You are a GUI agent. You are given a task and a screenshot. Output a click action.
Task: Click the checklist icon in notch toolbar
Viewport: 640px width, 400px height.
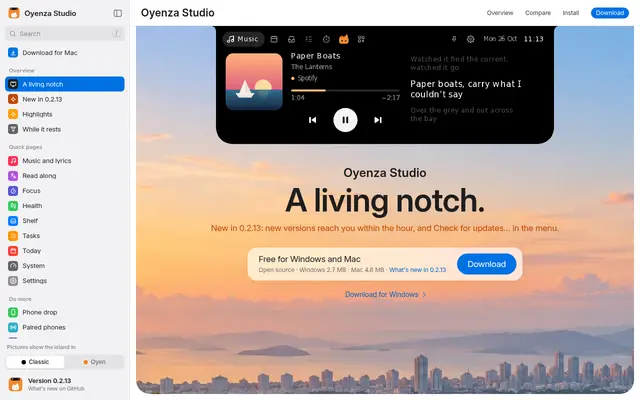tap(309, 39)
